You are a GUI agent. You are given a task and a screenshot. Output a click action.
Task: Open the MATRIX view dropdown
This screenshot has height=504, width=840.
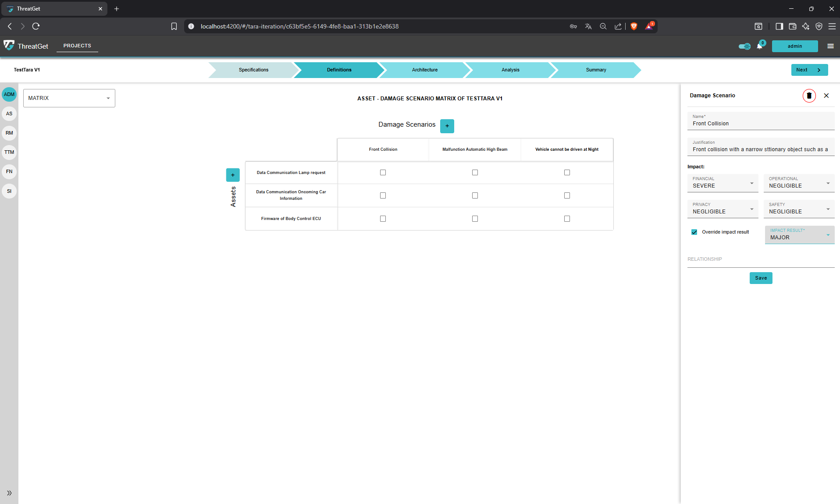coord(69,98)
